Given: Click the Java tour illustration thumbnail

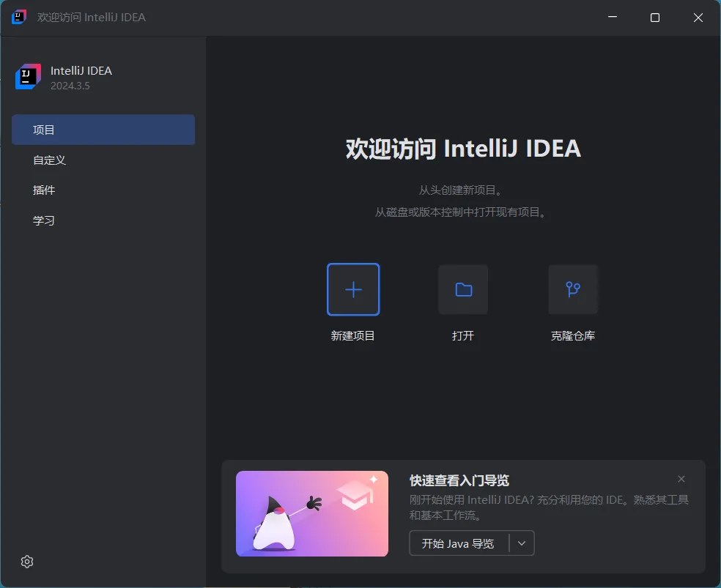Looking at the screenshot, I should [x=311, y=513].
